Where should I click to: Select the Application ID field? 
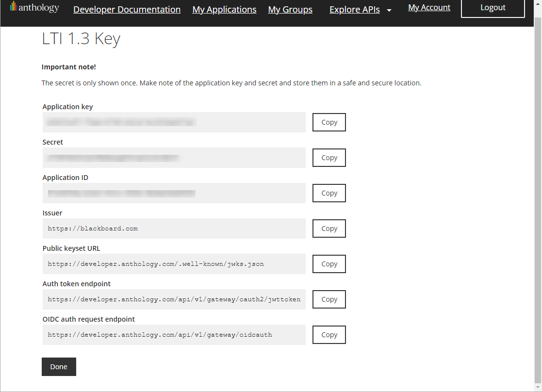174,193
